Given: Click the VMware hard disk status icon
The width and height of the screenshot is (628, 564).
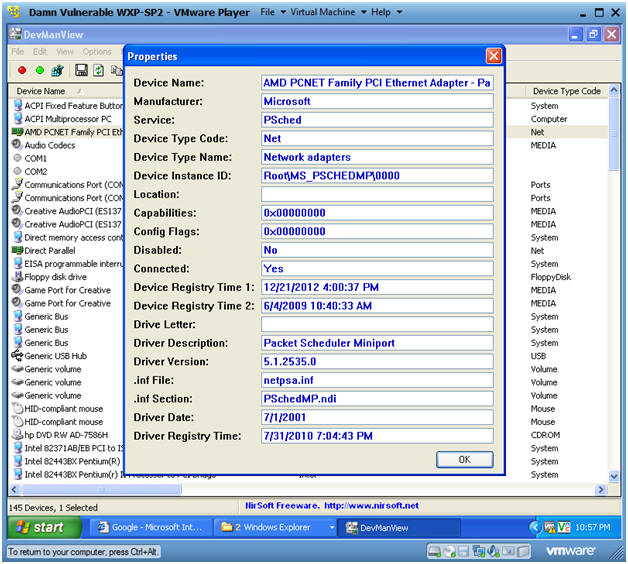Looking at the screenshot, I should 434,552.
